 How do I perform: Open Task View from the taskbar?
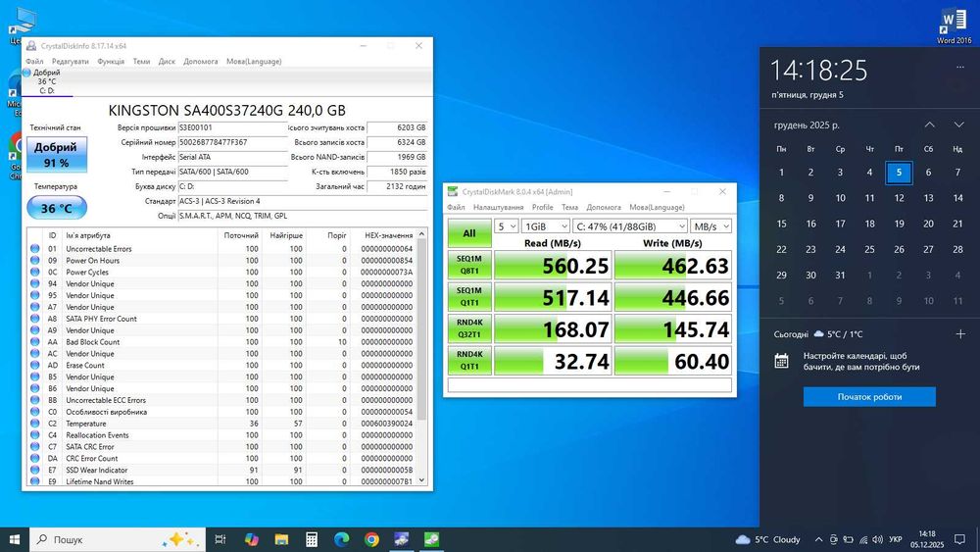[x=220, y=539]
